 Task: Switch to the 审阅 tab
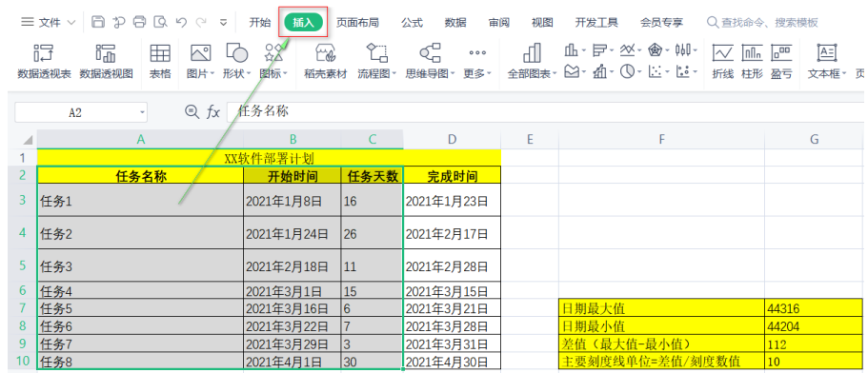coord(498,23)
